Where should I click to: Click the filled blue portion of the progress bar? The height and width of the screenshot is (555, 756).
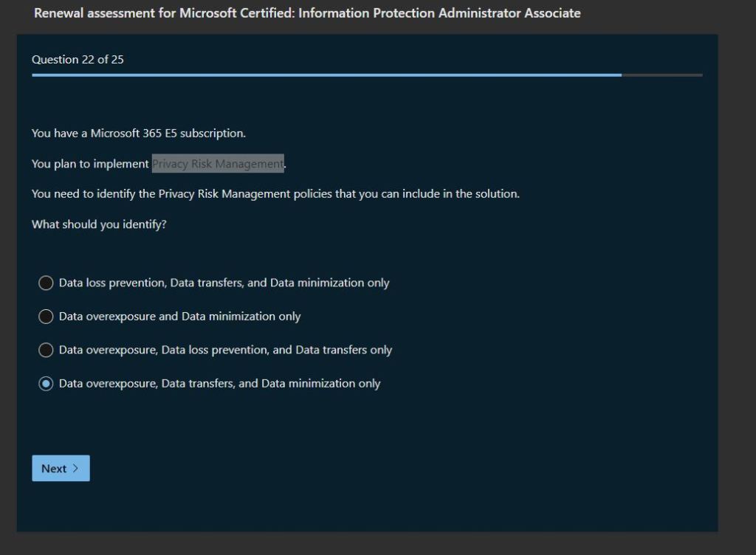tap(325, 75)
